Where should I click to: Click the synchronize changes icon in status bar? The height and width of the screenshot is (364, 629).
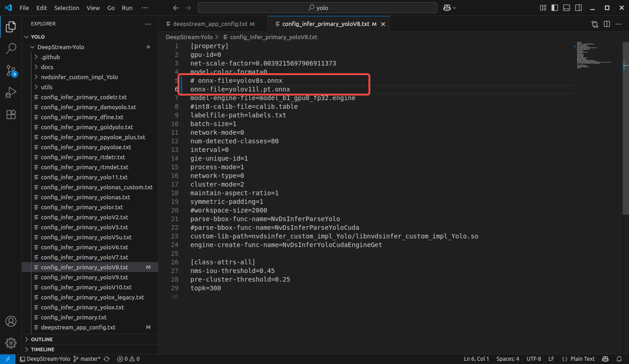107,359
